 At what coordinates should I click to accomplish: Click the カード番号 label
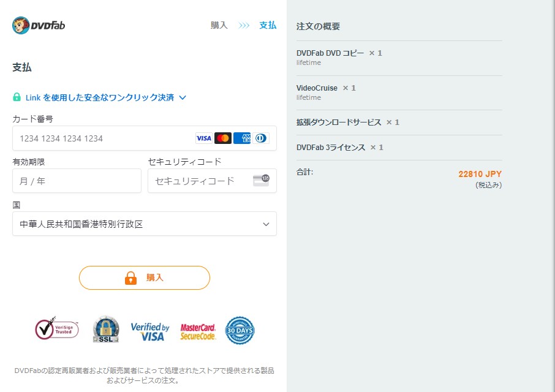pyautogui.click(x=32, y=119)
